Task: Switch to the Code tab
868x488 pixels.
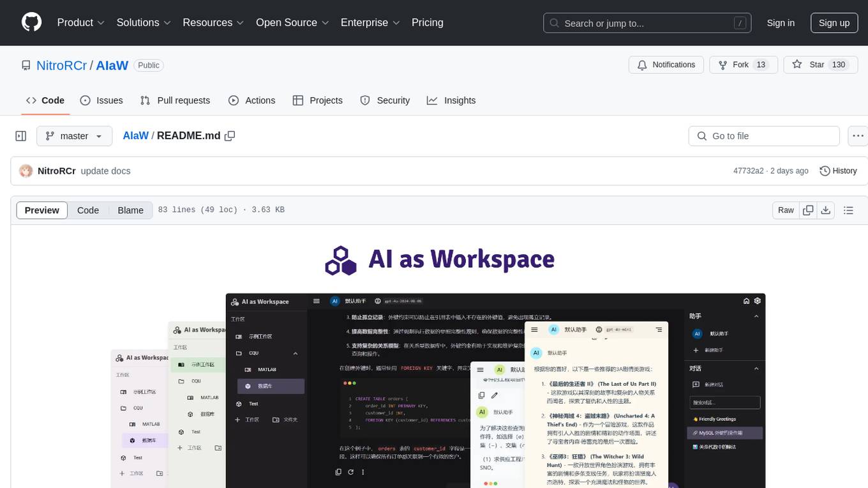Action: pyautogui.click(x=45, y=100)
